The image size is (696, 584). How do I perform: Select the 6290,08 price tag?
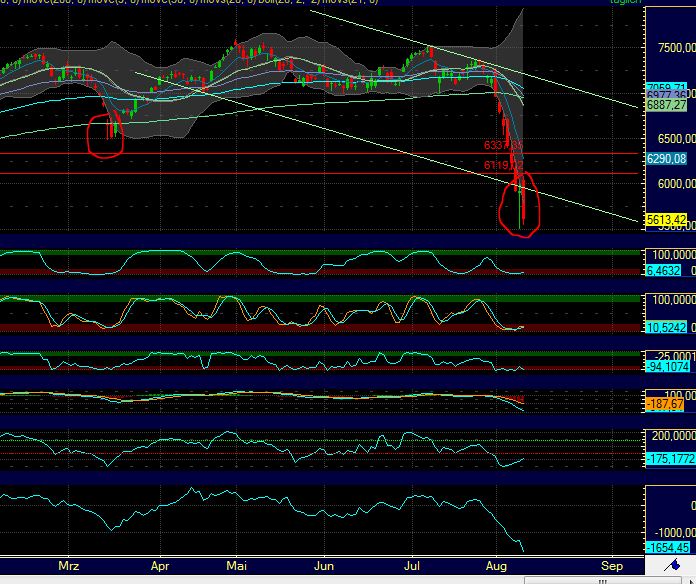pyautogui.click(x=666, y=158)
